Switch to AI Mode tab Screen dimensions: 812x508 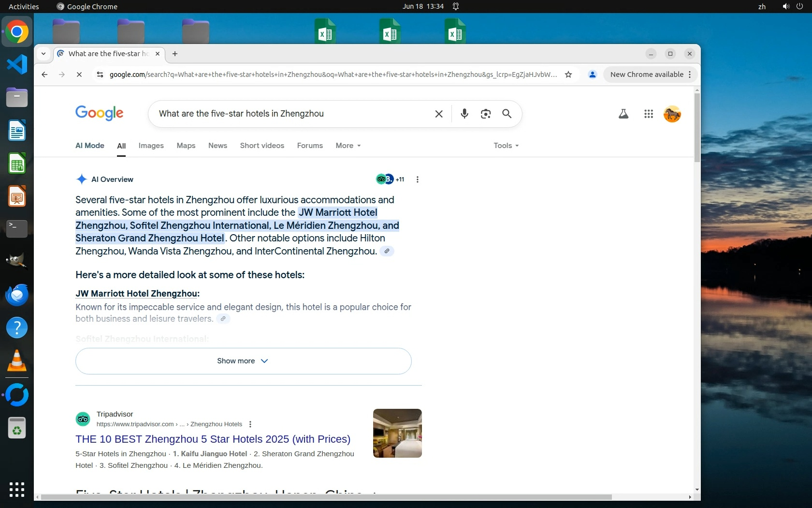point(89,146)
